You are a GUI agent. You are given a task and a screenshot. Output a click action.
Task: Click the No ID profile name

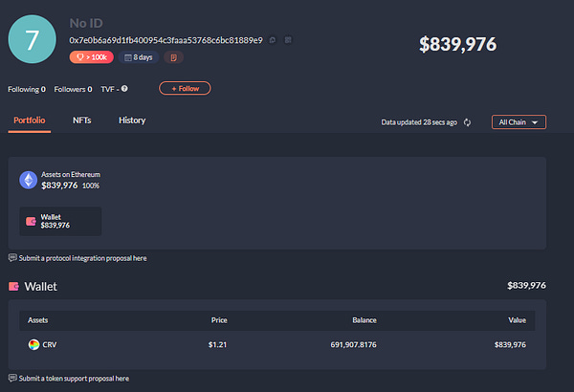86,24
